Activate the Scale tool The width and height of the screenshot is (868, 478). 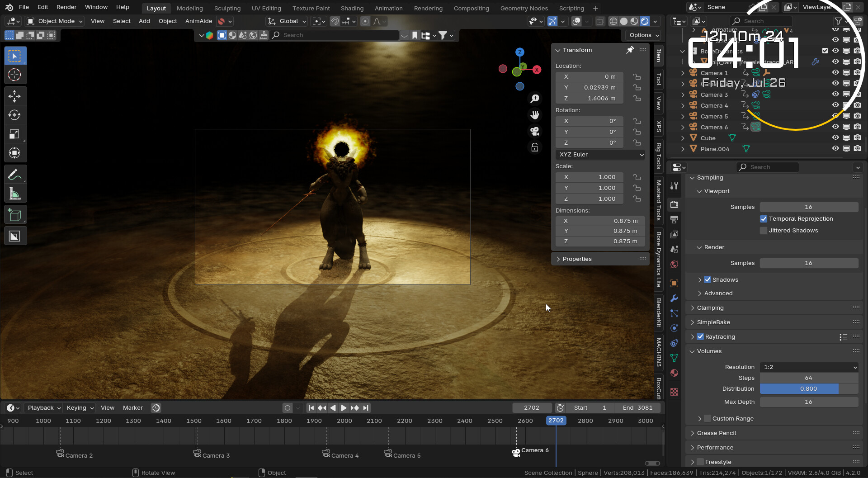tap(15, 134)
